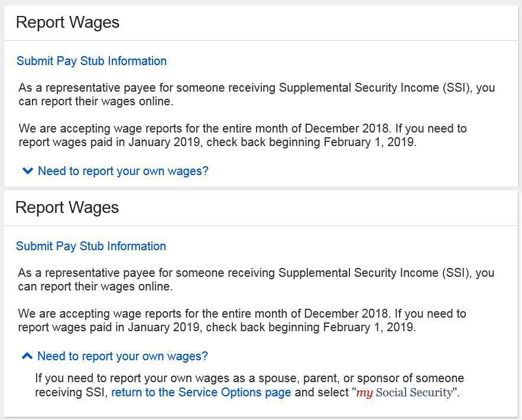522x420 pixels.
Task: Click the Report Wages heading of the collapsed panel
Action: [67, 22]
